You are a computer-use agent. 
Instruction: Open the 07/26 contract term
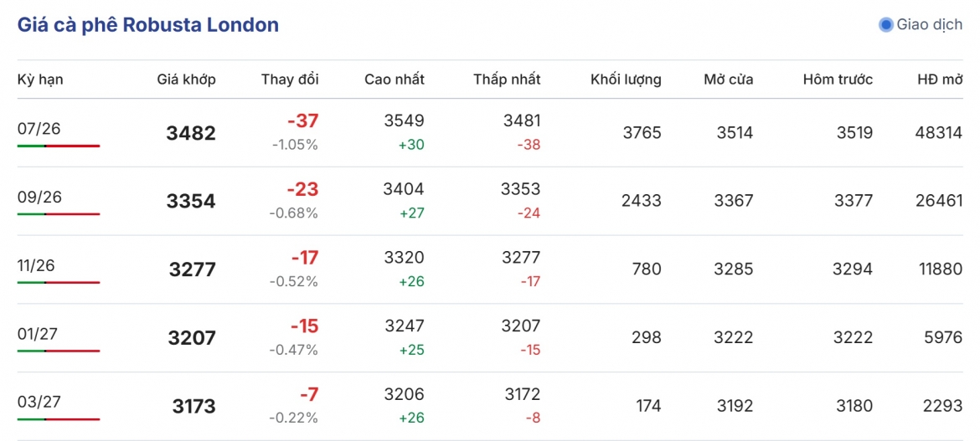39,129
